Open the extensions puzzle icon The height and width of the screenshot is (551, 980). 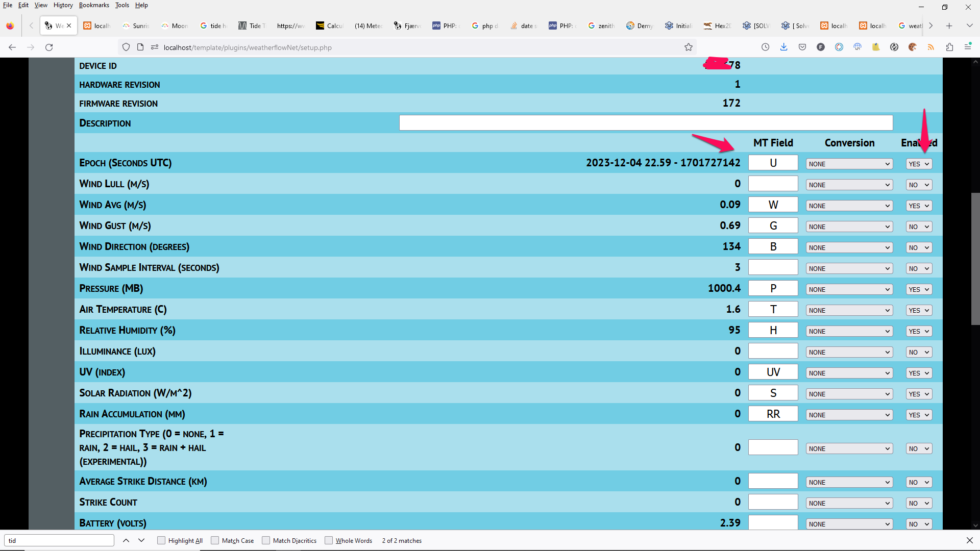(x=949, y=47)
